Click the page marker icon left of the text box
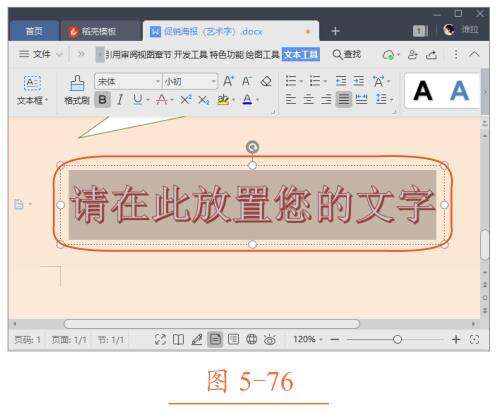The width and height of the screenshot is (498, 411). [x=19, y=204]
